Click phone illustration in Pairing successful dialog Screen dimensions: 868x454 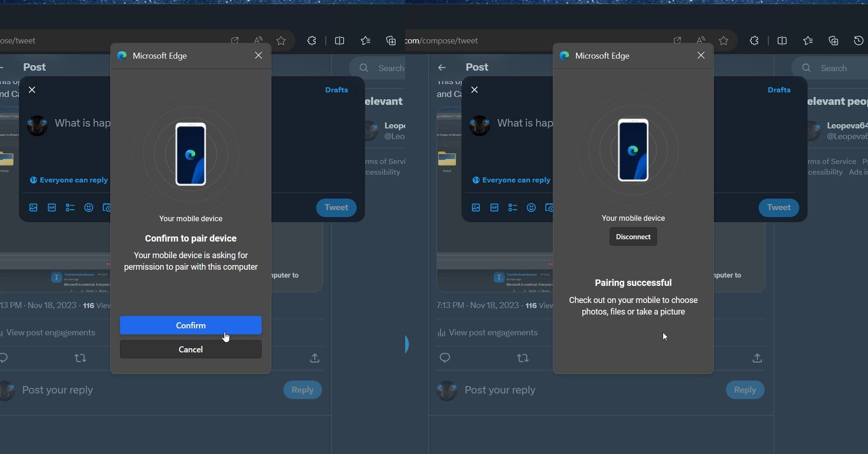coord(633,150)
